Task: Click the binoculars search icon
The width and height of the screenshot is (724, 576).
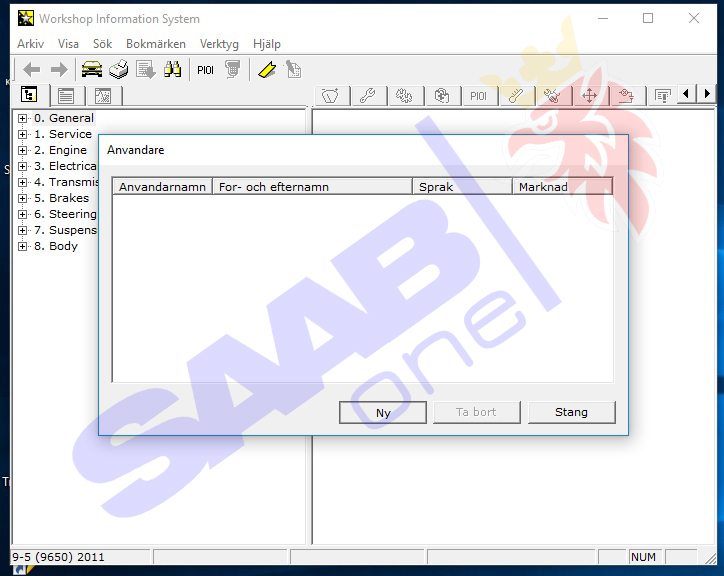Action: [173, 69]
